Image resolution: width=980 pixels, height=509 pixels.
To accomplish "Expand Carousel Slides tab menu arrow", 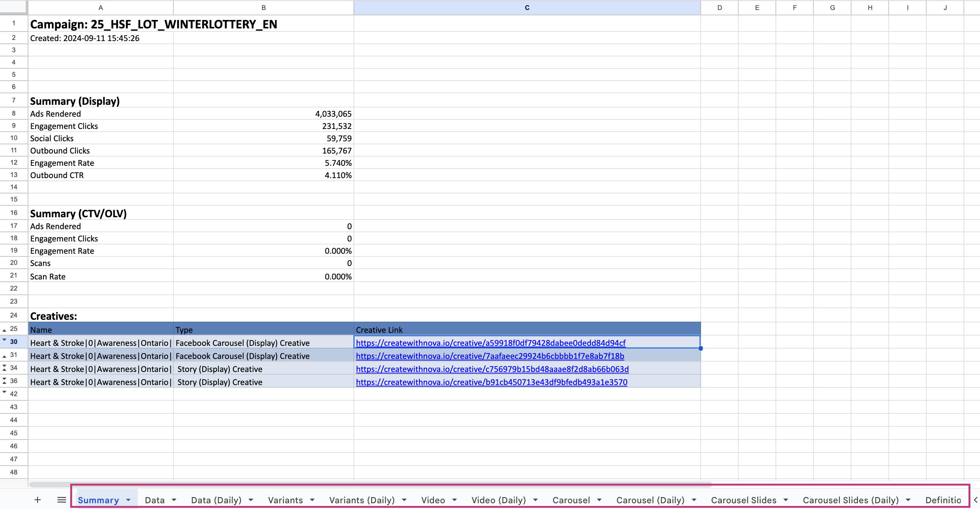I will click(785, 500).
